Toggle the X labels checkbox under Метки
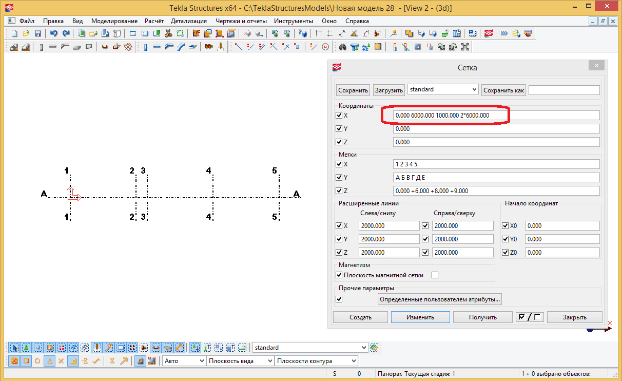Screen dimensions: 622x381 (339, 164)
